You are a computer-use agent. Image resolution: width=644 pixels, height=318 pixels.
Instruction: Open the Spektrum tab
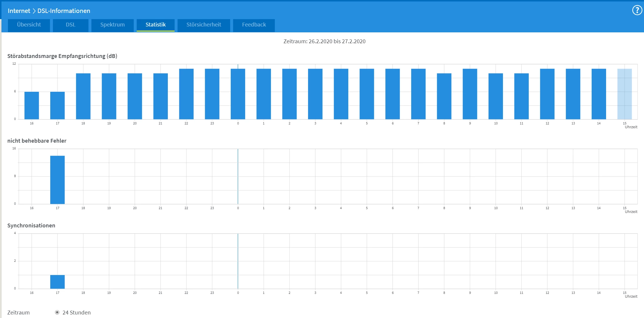(112, 25)
